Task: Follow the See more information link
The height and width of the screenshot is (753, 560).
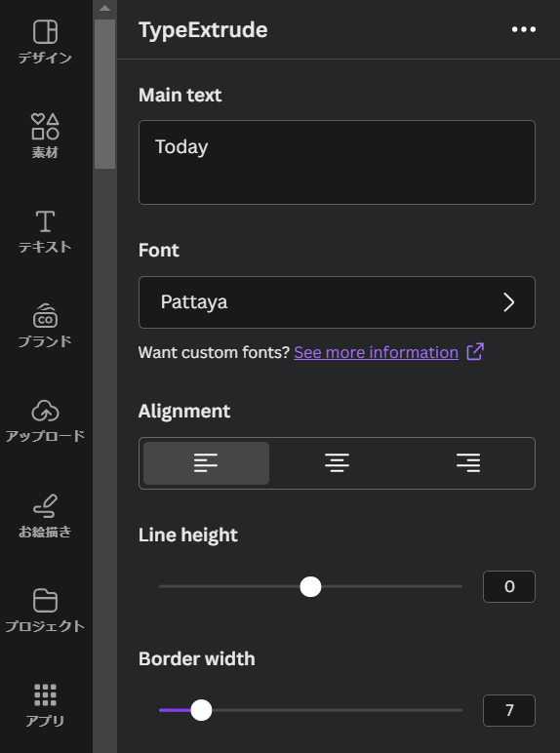Action: tap(376, 352)
